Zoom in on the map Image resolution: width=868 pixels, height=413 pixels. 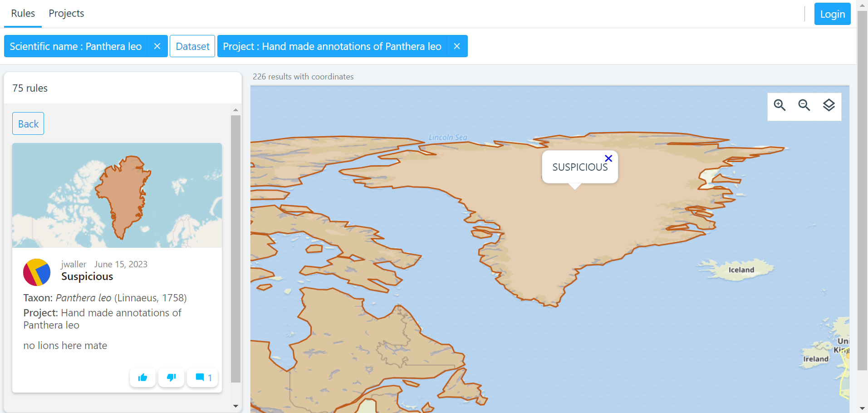pyautogui.click(x=780, y=105)
